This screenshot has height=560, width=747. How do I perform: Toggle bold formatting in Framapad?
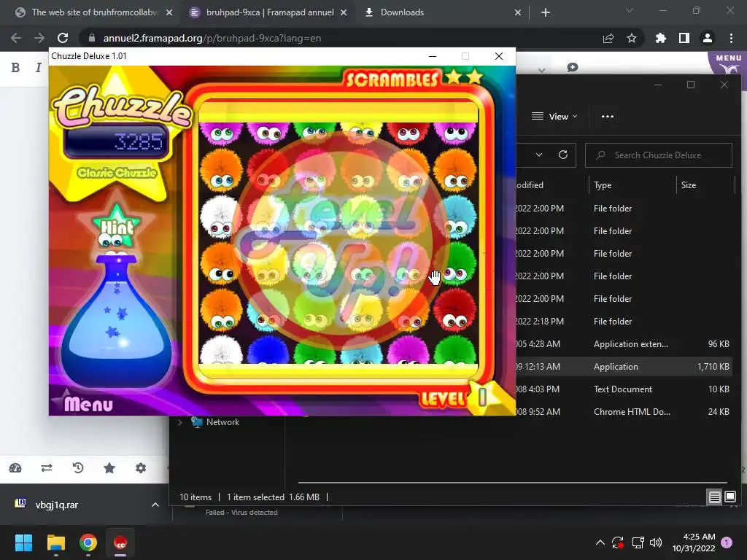(x=15, y=68)
